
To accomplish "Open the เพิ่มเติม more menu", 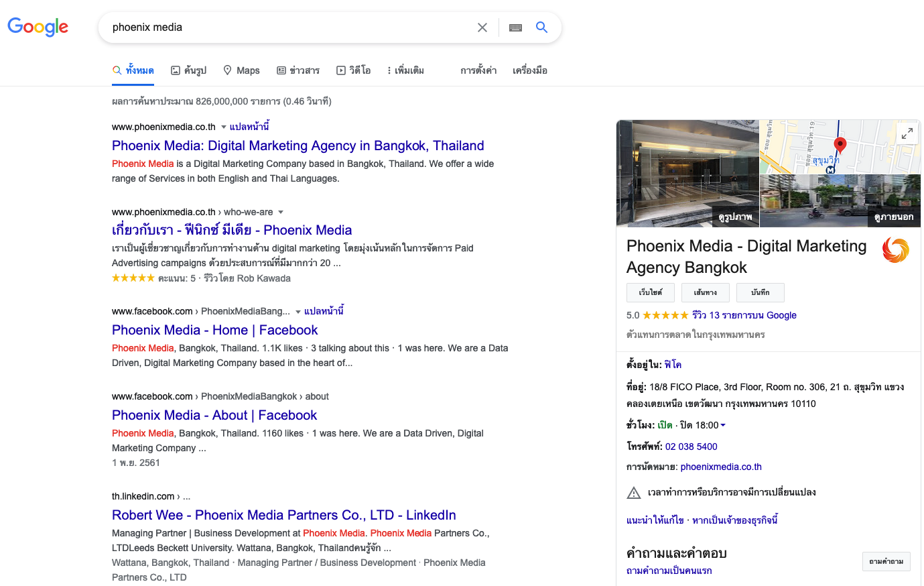I will pyautogui.click(x=405, y=70).
